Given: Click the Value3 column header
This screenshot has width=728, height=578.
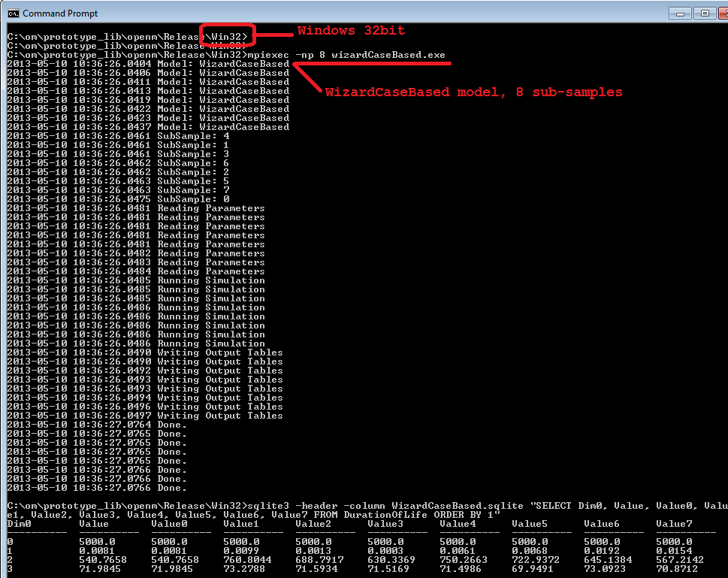Looking at the screenshot, I should [x=385, y=524].
